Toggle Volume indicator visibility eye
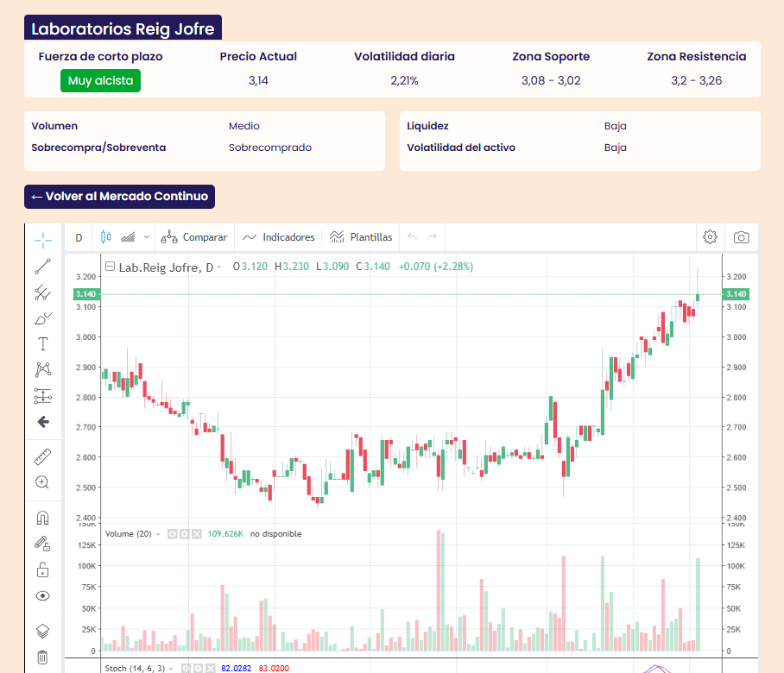The image size is (784, 673). coord(173,534)
